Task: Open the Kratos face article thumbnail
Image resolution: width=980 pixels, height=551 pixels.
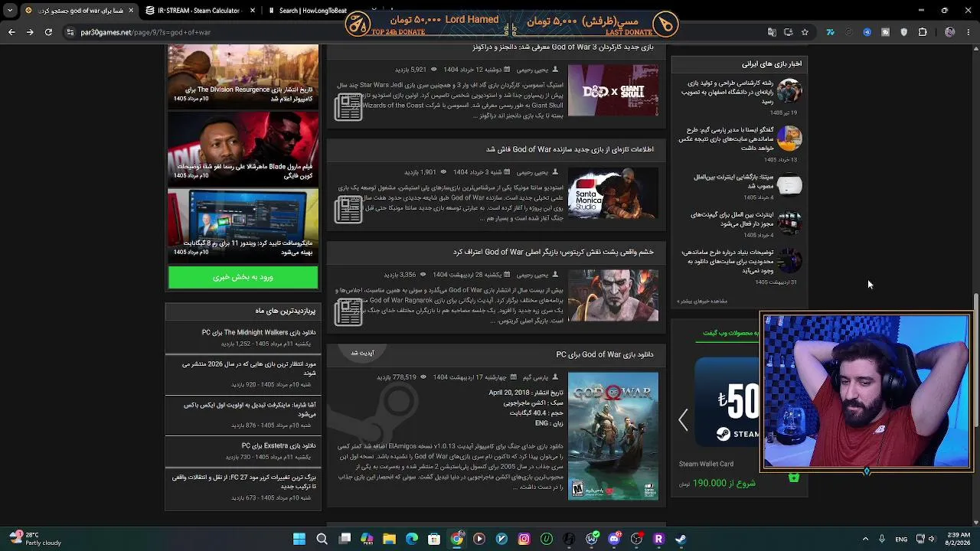Action: coord(613,295)
